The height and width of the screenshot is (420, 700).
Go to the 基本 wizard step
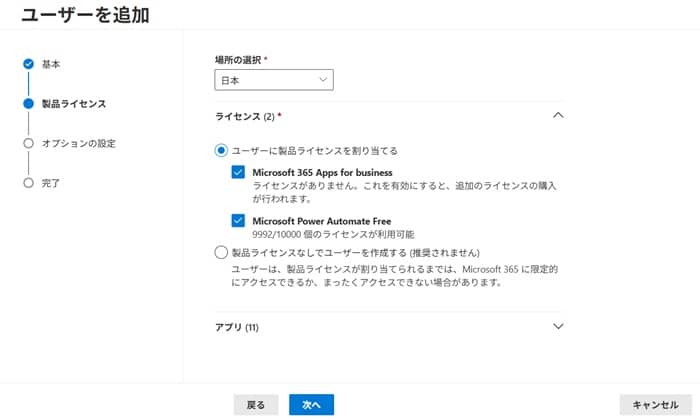click(x=51, y=64)
